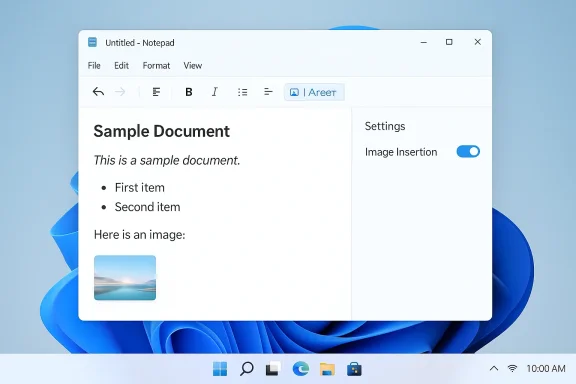Open the Edit menu
This screenshot has height=384, width=576.
[x=121, y=65]
